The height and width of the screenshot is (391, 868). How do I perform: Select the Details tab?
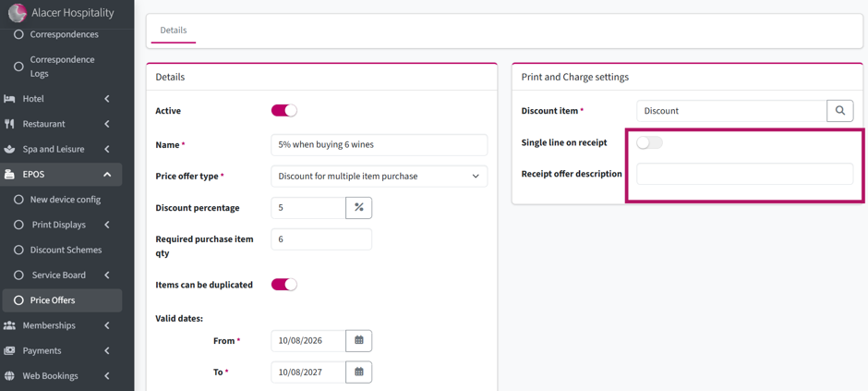pos(174,31)
